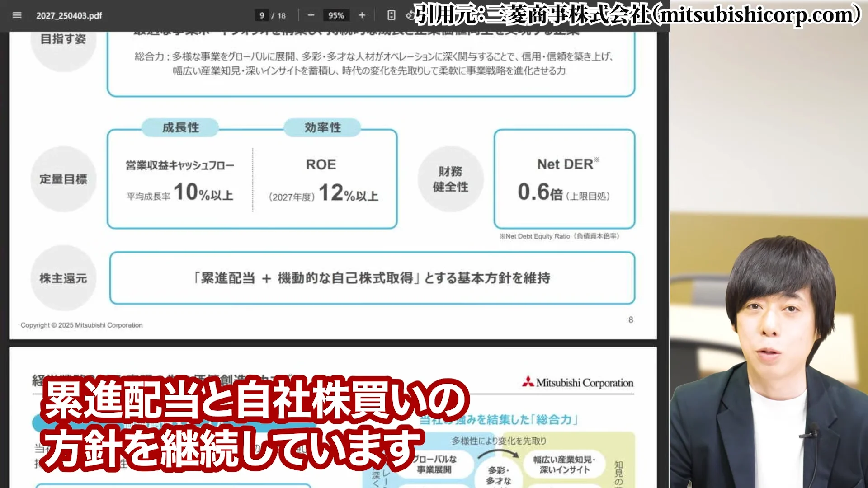868x488 pixels.
Task: Click the 定量目標 circle label
Action: (63, 179)
